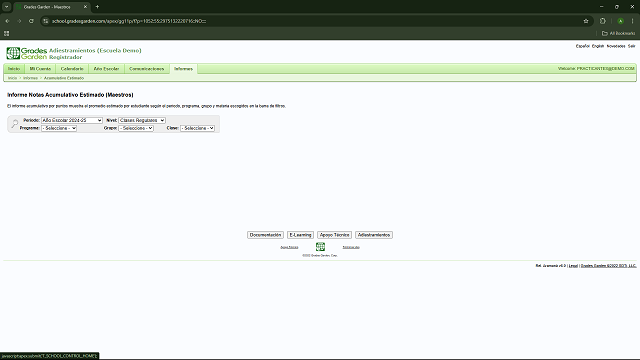Click the browser address bar URL
This screenshot has width=640, height=360.
click(x=129, y=21)
